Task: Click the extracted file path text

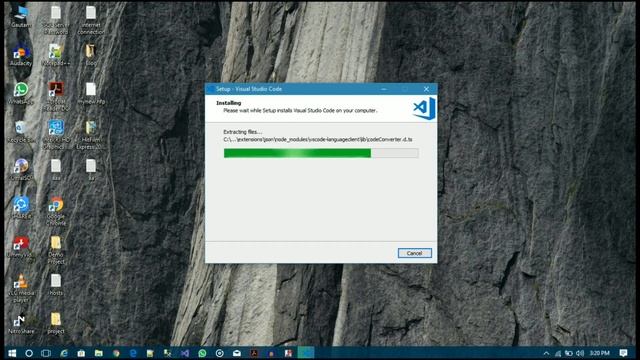Action: [x=318, y=140]
